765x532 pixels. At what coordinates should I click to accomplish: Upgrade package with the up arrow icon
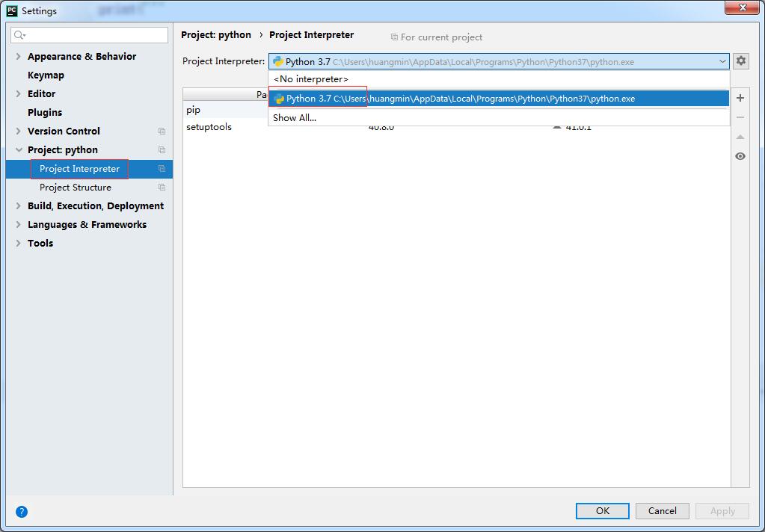click(740, 137)
